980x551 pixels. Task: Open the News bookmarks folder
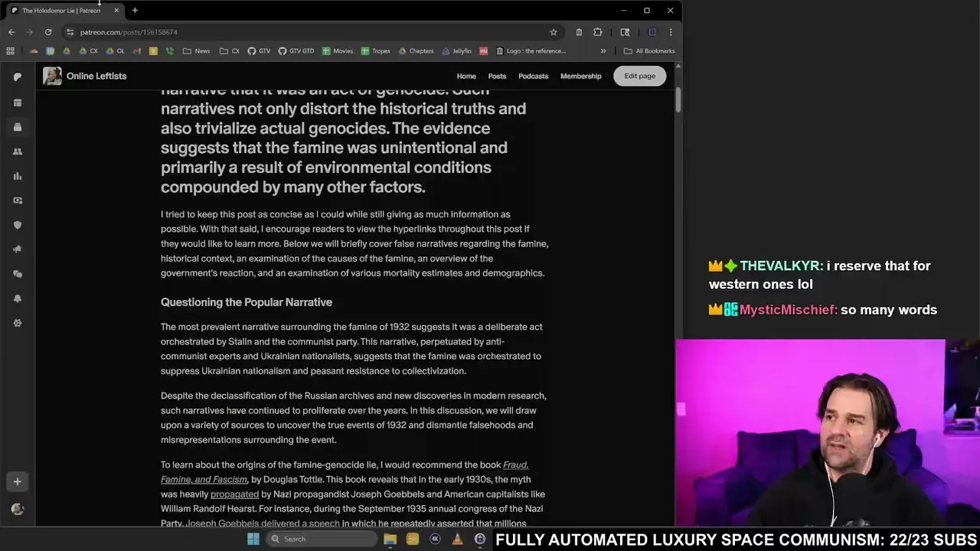(196, 51)
